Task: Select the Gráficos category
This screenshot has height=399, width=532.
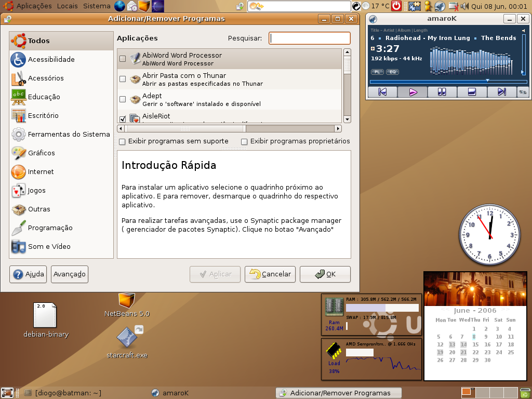Action: [61, 153]
